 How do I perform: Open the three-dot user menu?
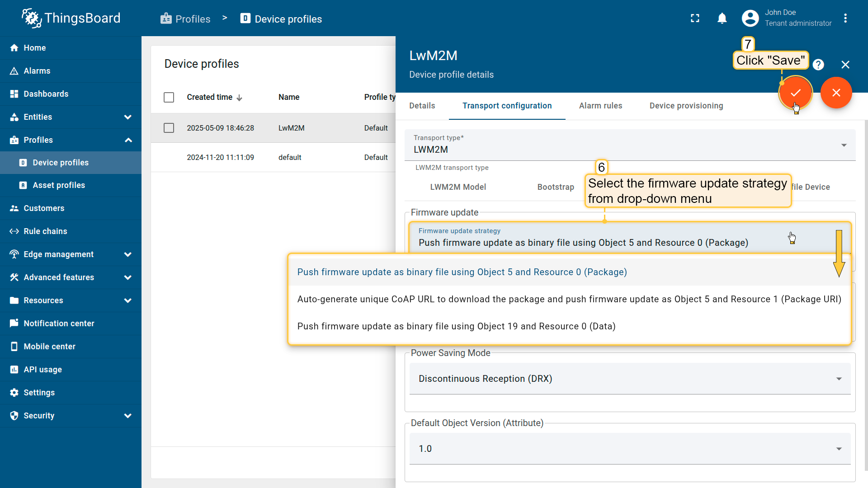coord(845,18)
